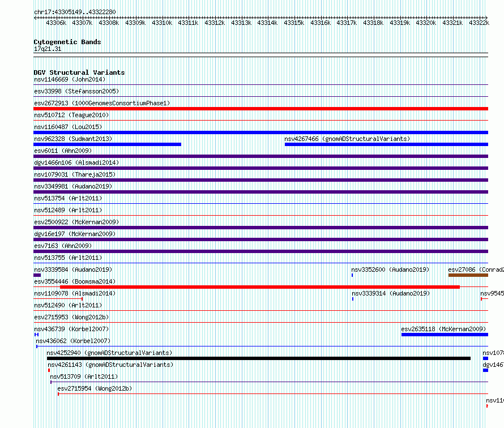Click the Cytogenetic Bands track title

point(67,42)
